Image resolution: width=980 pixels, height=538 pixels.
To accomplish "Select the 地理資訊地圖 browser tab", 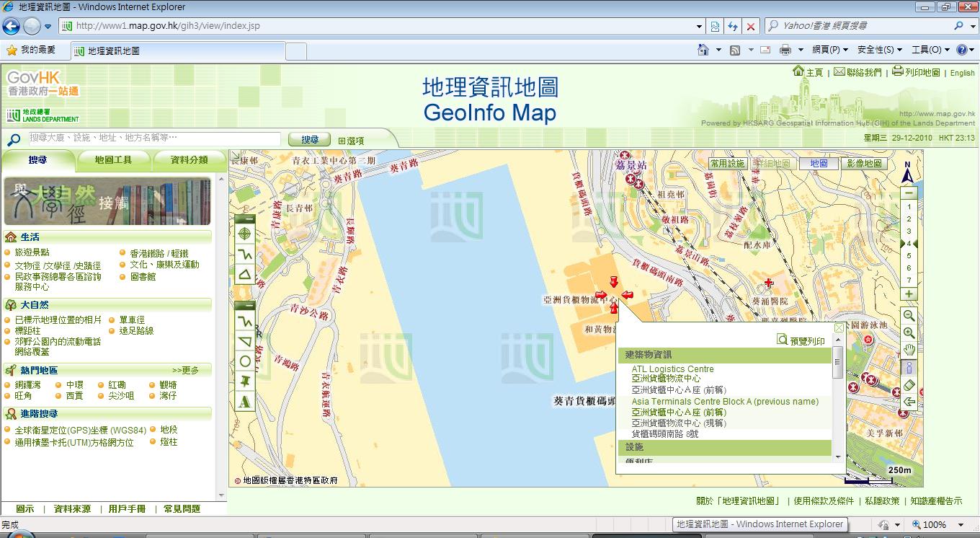I will click(x=179, y=50).
